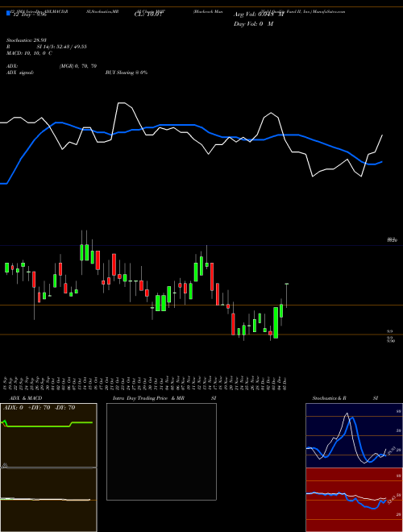
Task: Click the 'ADX signal:' label
Action: tap(19, 73)
